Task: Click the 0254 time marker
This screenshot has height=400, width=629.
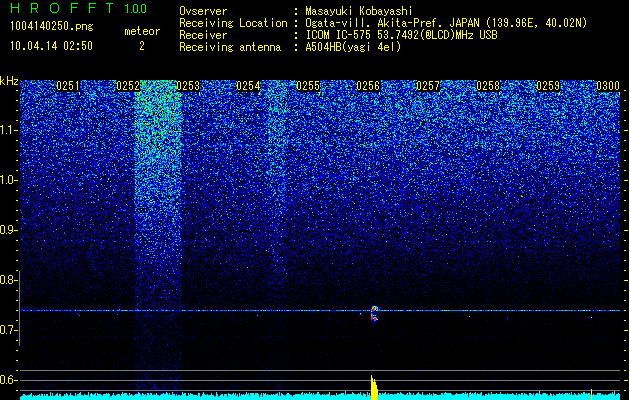Action: click(248, 86)
